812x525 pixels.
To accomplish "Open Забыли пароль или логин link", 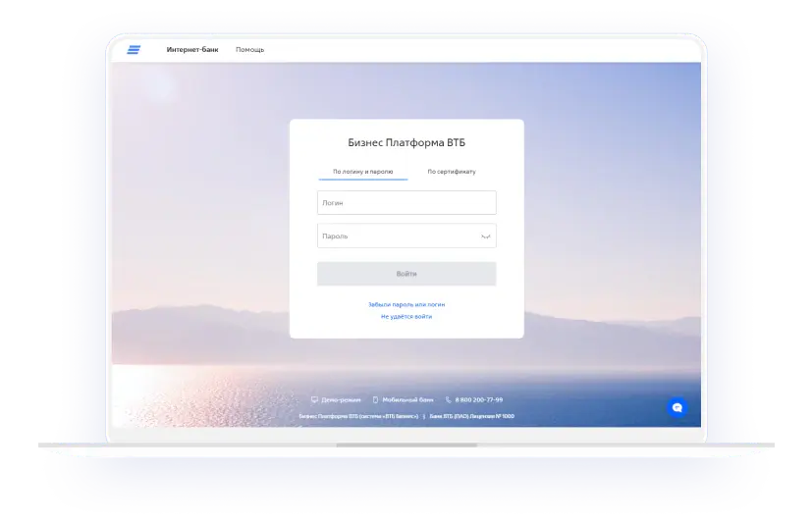I will click(x=406, y=304).
